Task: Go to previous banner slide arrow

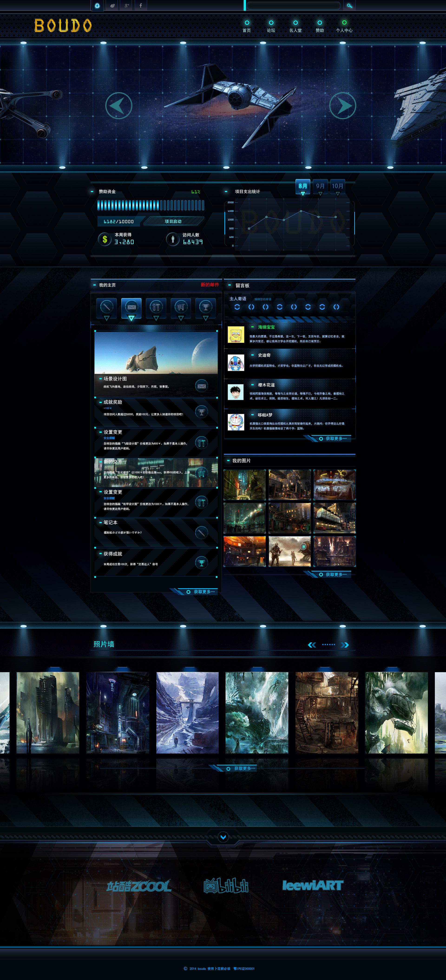Action: click(x=119, y=106)
